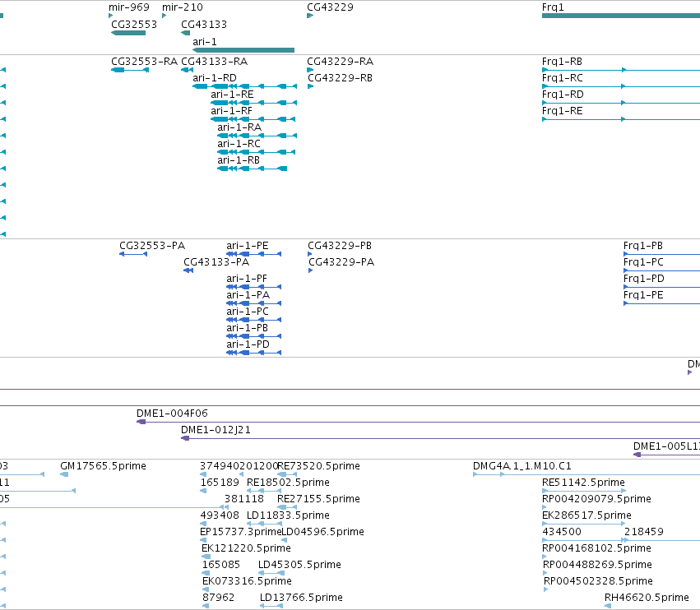Click the Frq1-RB transcript label
This screenshot has width=700, height=610.
(562, 61)
